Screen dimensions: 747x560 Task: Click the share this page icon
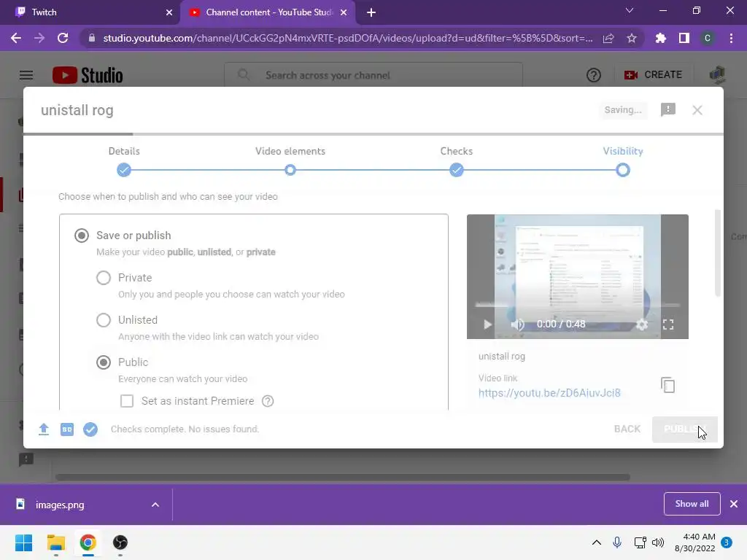(608, 38)
